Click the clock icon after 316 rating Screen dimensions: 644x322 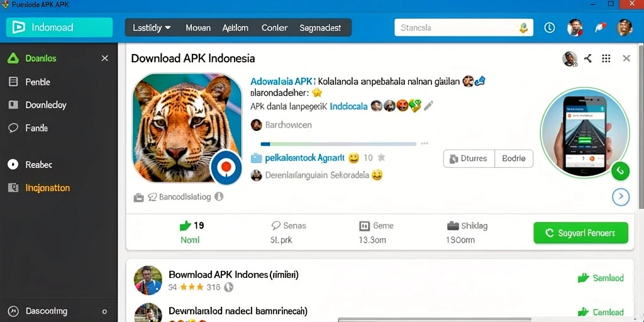229,287
